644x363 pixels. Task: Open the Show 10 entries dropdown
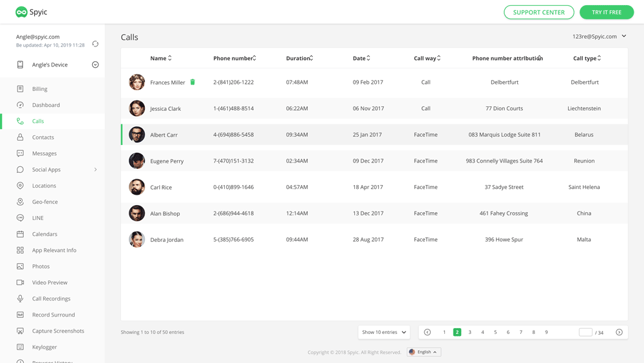(384, 333)
